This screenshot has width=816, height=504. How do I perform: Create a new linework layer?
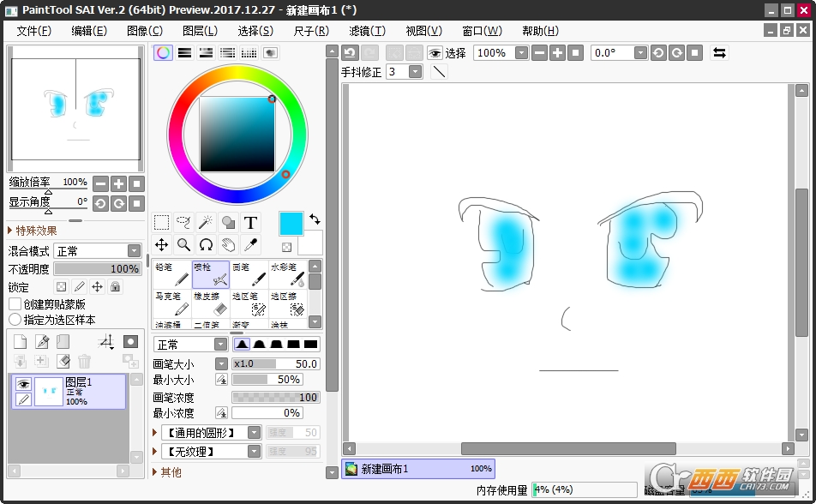click(x=42, y=341)
